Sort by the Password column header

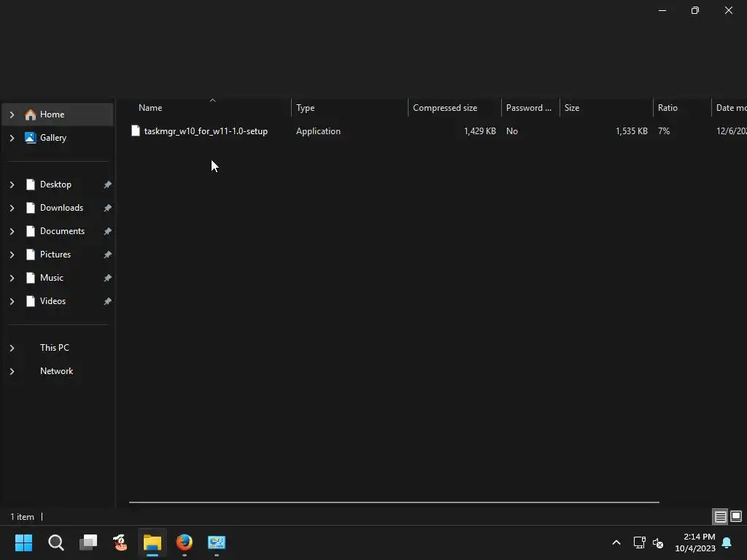[530, 108]
